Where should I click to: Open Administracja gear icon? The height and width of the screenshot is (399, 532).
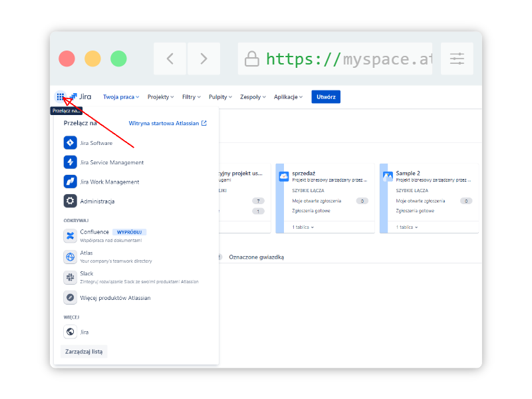point(70,201)
